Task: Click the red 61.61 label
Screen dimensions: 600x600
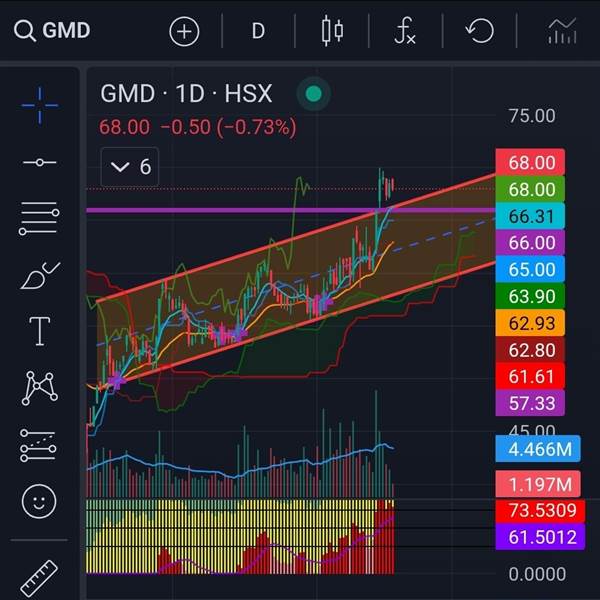Action: click(x=530, y=376)
